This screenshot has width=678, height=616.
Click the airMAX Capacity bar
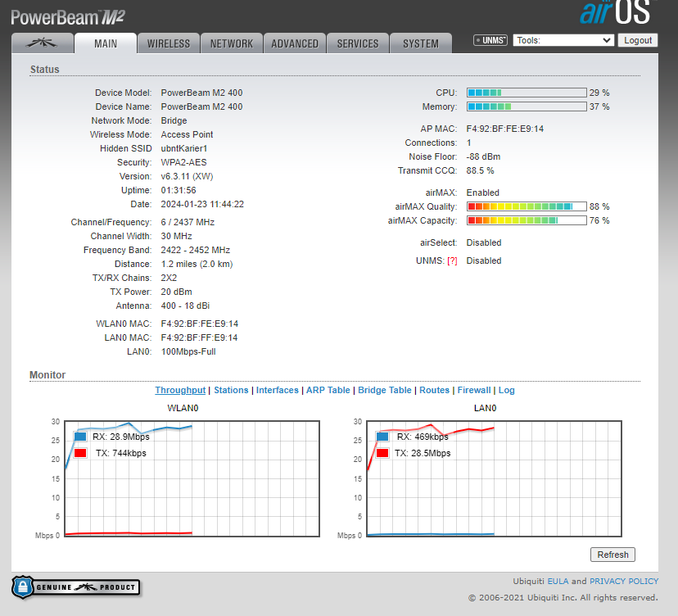coord(527,220)
